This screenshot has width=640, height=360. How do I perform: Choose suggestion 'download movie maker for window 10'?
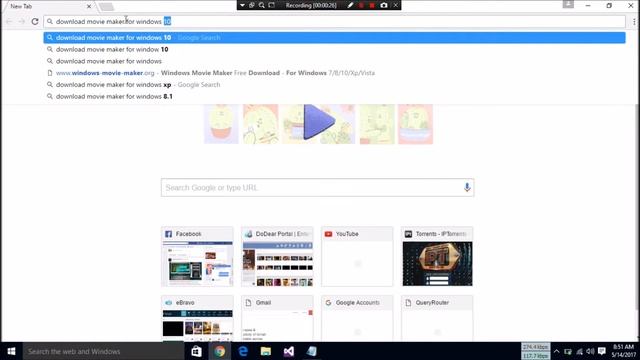334,49
